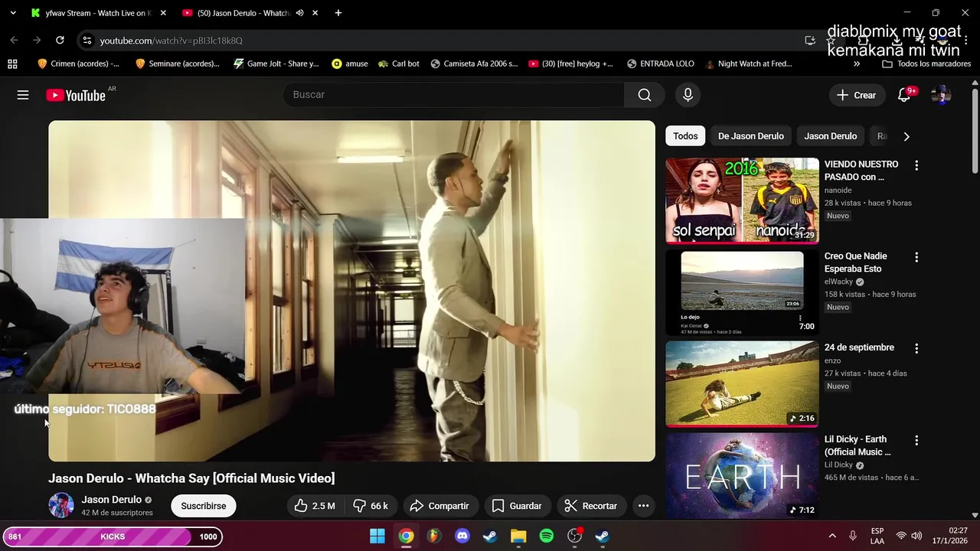Open Discord from the taskbar
This screenshot has height=551, width=980.
(x=462, y=536)
